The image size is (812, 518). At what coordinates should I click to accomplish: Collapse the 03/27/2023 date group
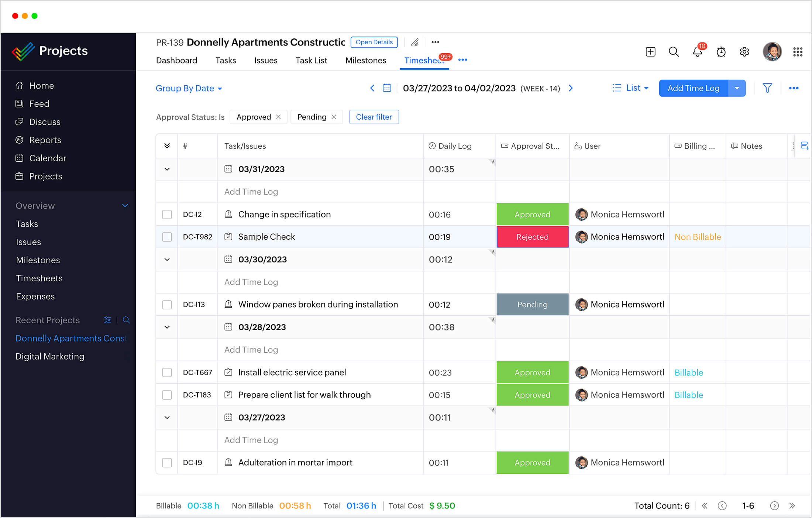coord(166,417)
